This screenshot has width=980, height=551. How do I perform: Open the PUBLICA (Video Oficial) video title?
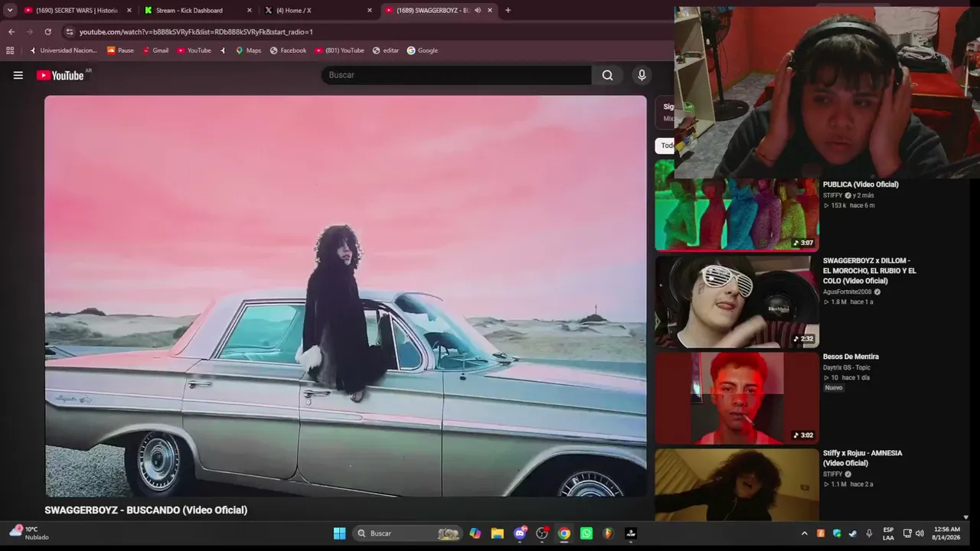click(x=861, y=184)
